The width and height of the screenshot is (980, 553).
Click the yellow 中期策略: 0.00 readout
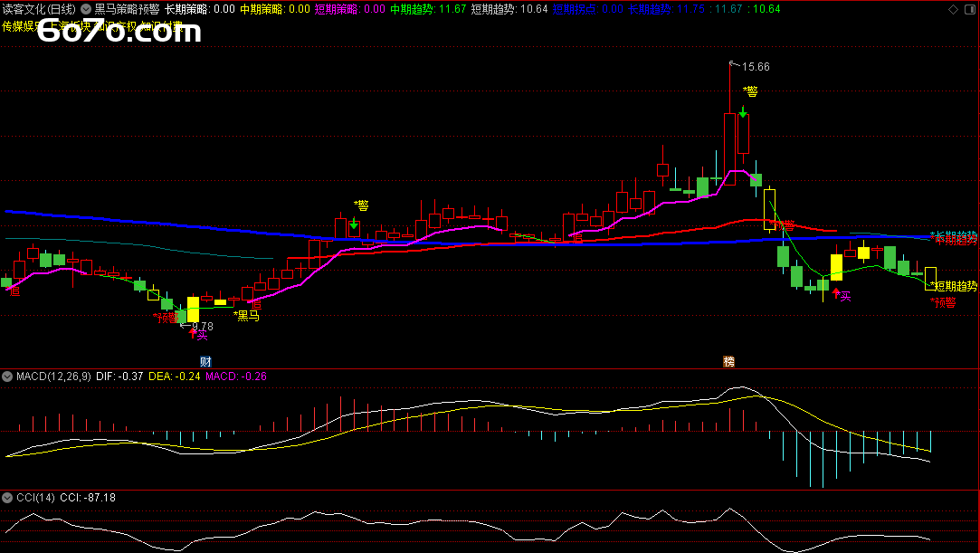point(275,9)
